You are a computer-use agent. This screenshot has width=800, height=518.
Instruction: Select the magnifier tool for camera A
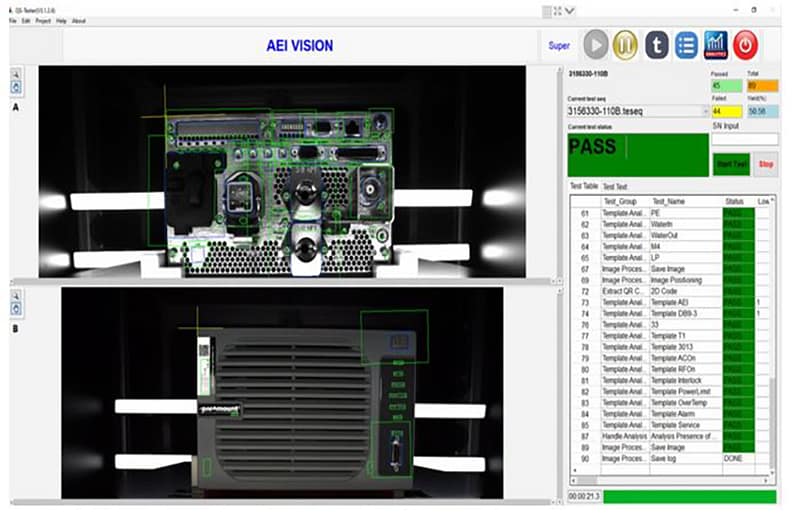coord(17,74)
